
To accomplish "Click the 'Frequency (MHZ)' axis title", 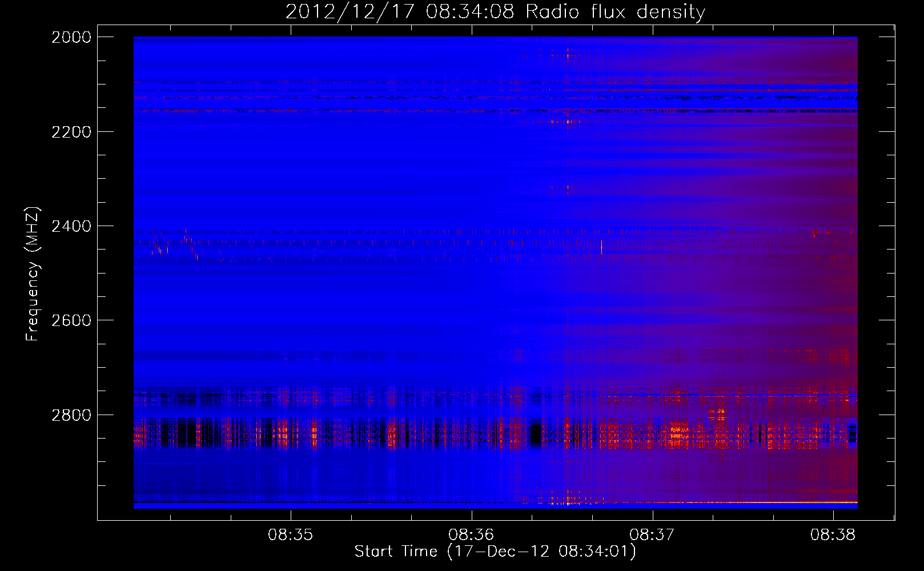I will click(33, 274).
